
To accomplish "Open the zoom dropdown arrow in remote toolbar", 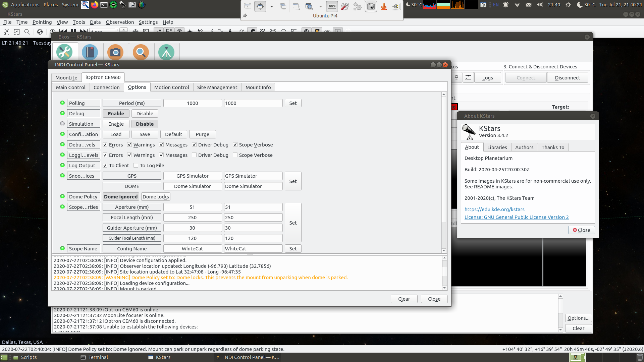I will pyautogui.click(x=320, y=6).
